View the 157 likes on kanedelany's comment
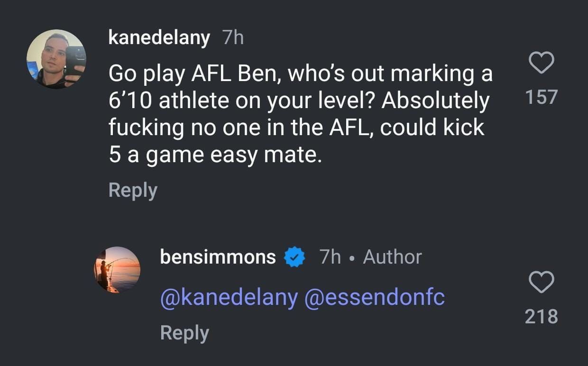The width and height of the screenshot is (588, 366). 541,97
